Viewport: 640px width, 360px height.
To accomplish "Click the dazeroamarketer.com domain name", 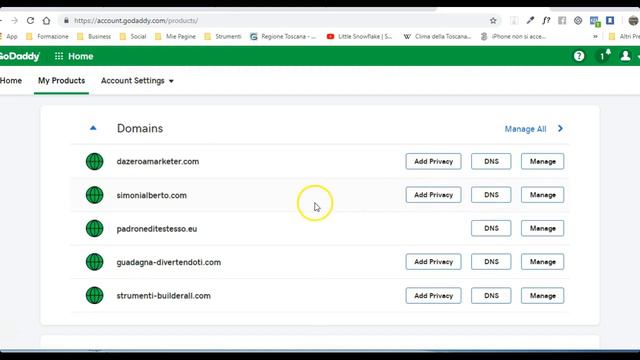I will click(158, 161).
